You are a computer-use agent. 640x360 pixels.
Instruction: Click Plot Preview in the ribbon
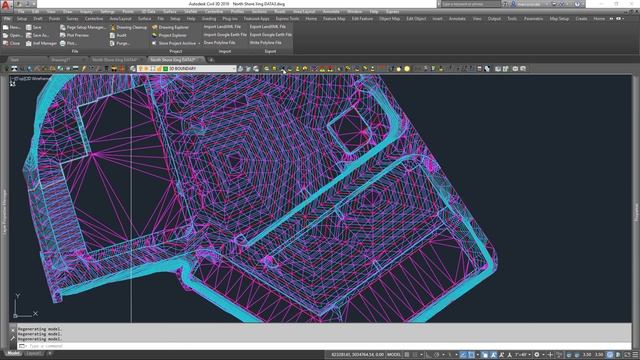tap(74, 36)
